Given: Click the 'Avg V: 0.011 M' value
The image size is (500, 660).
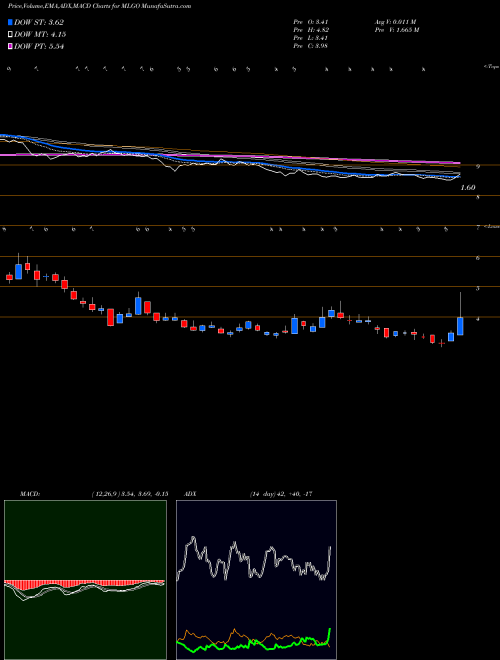Looking at the screenshot, I should pos(395,22).
